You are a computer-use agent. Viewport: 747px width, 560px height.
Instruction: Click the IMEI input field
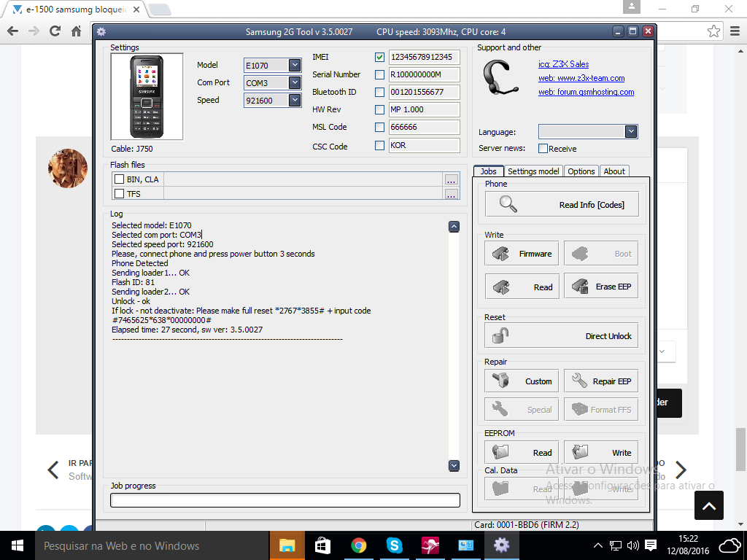(x=424, y=57)
